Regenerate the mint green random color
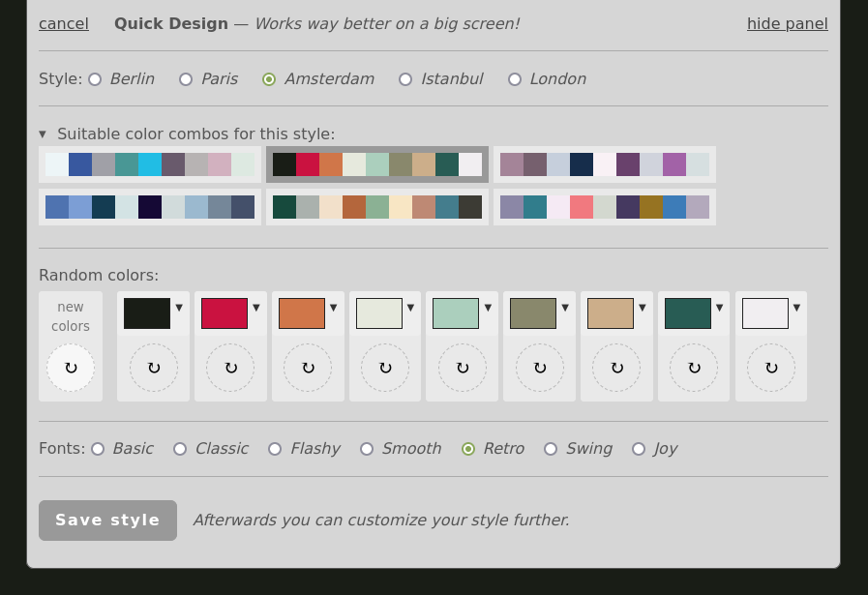 [x=463, y=368]
